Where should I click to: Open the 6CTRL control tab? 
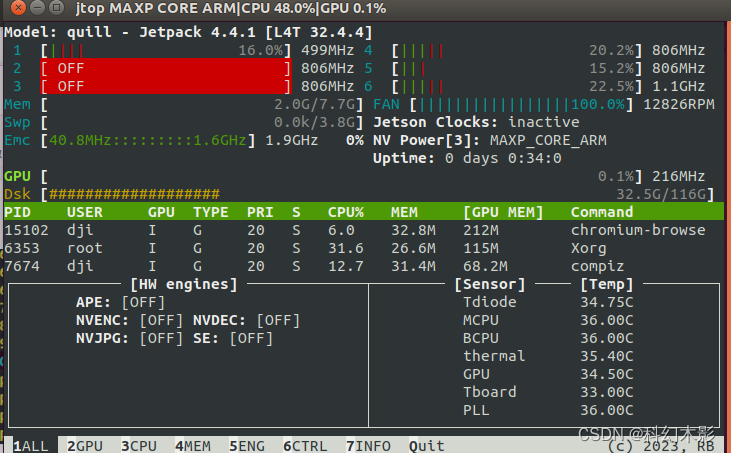(x=305, y=446)
